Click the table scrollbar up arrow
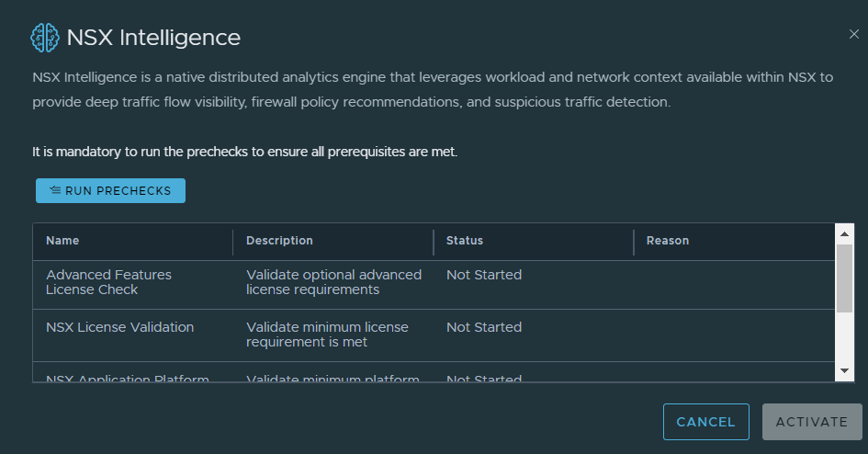Screen dimensions: 868x454 [x=844, y=233]
